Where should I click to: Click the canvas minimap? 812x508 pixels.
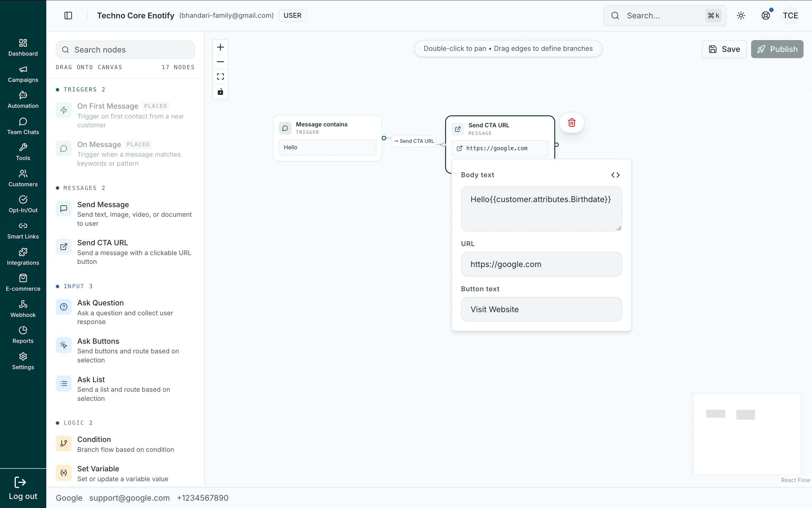coord(747,434)
